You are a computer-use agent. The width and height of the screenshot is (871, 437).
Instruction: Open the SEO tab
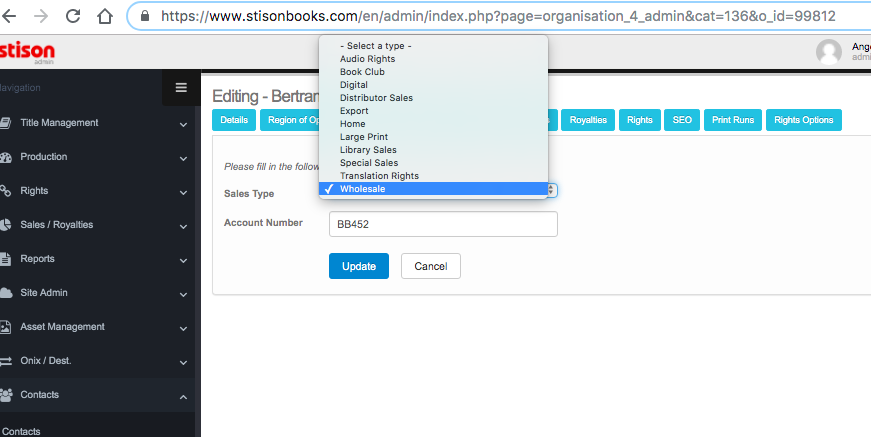[682, 120]
